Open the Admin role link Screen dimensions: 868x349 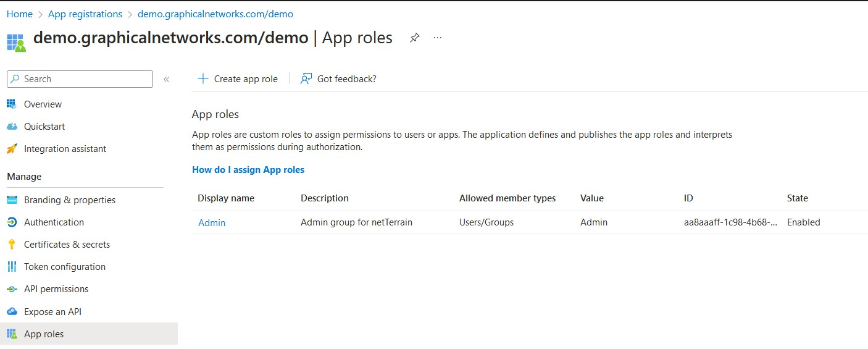pos(212,223)
